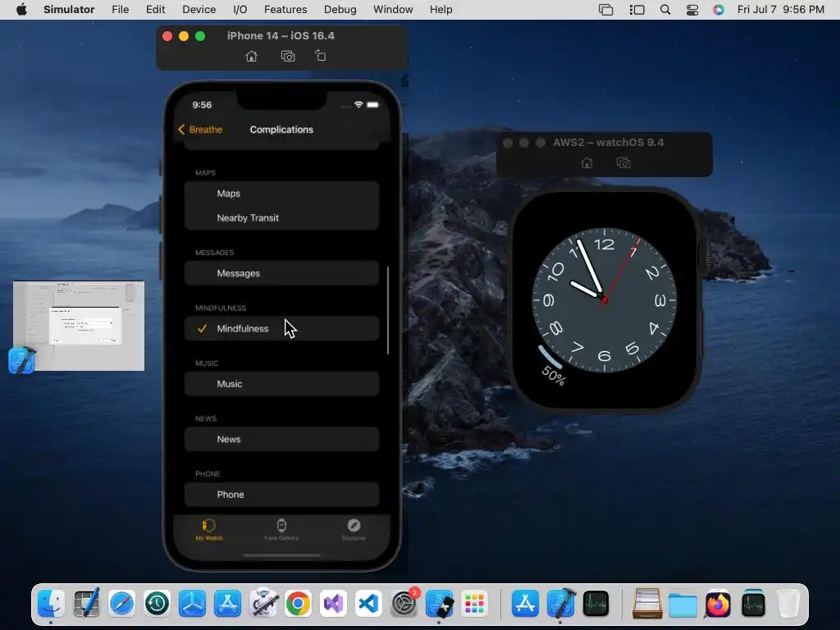Open the Device menu
Image resolution: width=840 pixels, height=630 pixels.
[x=199, y=10]
